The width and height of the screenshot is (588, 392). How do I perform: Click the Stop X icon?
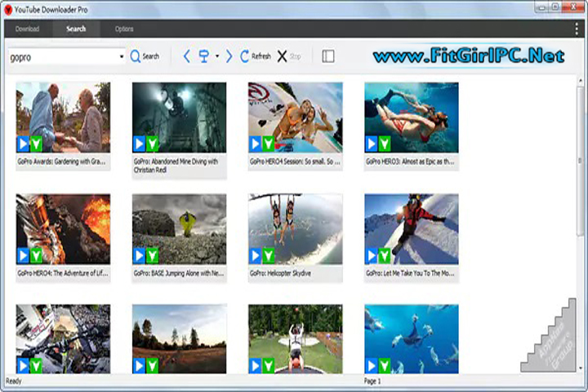(282, 56)
